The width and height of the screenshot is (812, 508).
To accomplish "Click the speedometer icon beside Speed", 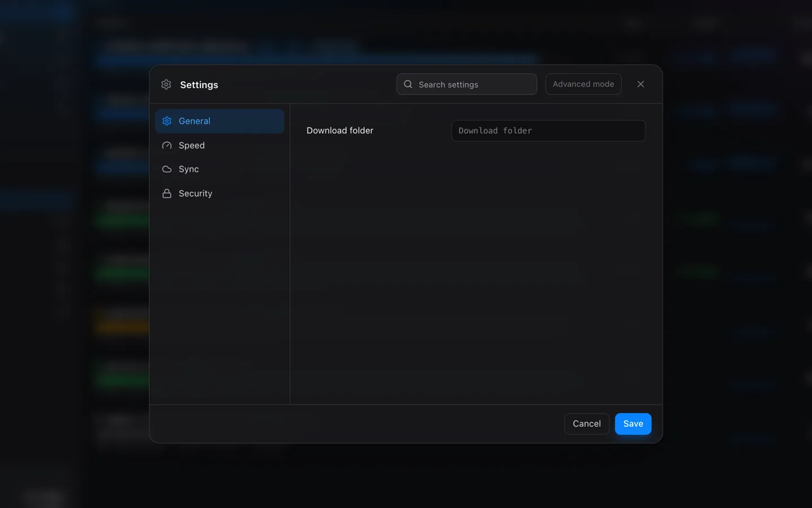I will point(167,146).
